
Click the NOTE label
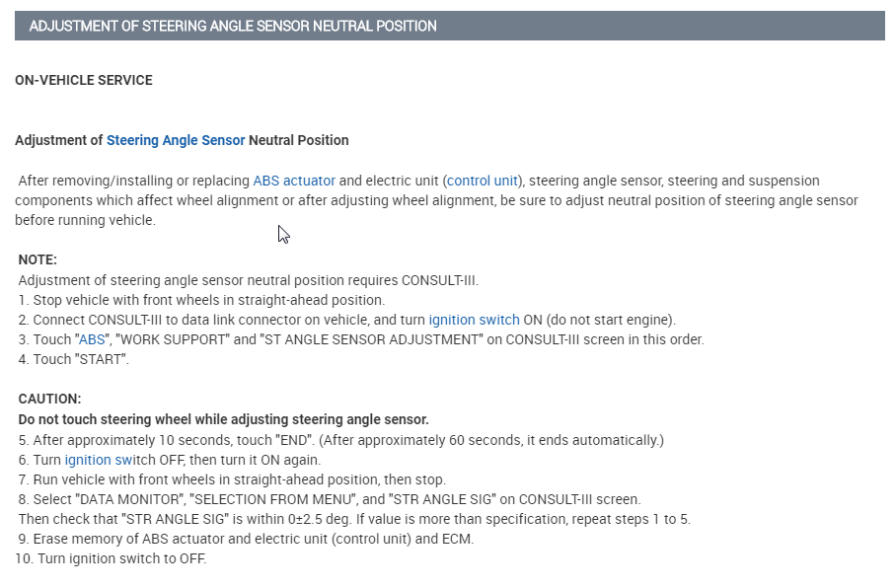point(38,259)
